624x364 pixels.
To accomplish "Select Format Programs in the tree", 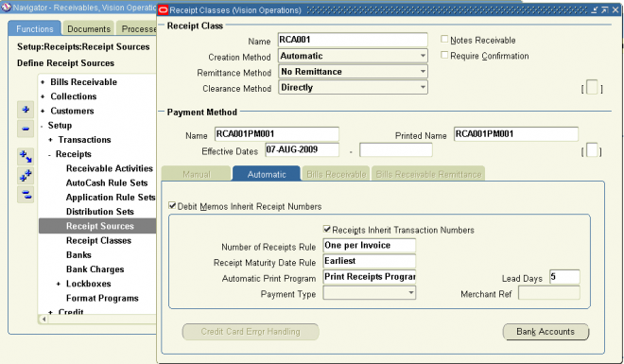I will [102, 298].
